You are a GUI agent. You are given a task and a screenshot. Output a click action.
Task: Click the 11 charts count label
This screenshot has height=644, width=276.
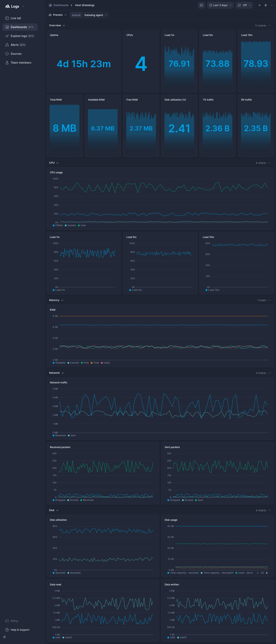click(260, 25)
